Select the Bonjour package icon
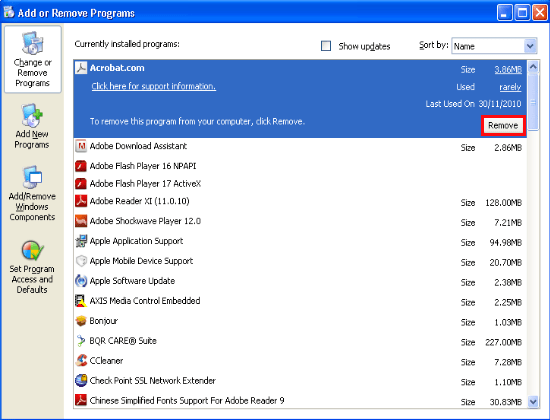Image resolution: width=550 pixels, height=420 pixels. [x=81, y=321]
